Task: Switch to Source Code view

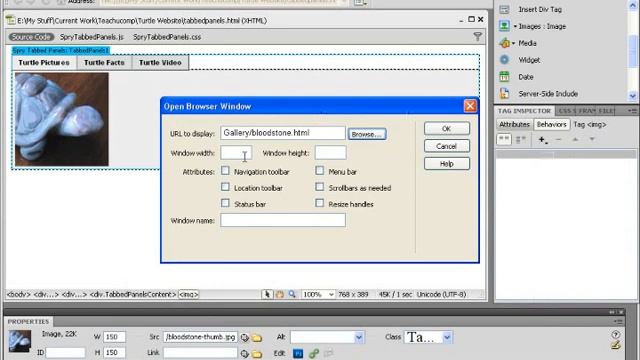Action: [x=31, y=37]
